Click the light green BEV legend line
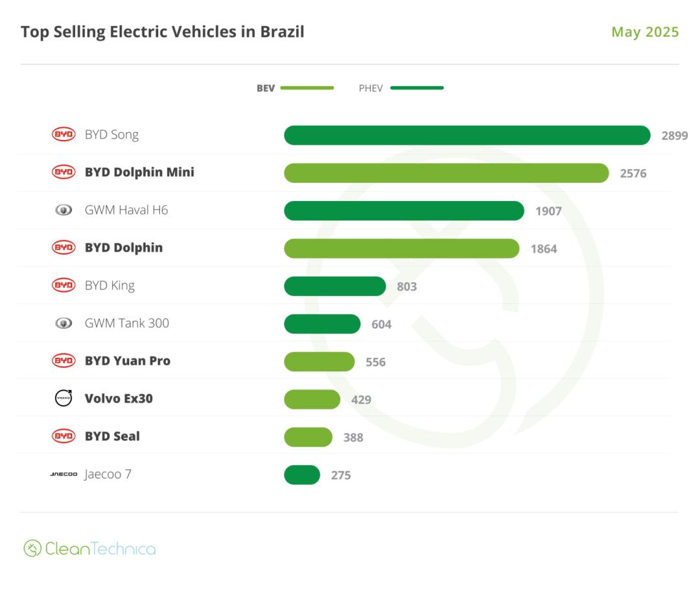Screen dimensions: 700x591 point(307,88)
